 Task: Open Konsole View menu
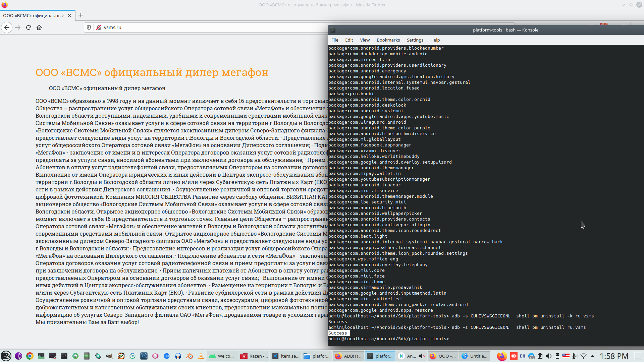365,40
